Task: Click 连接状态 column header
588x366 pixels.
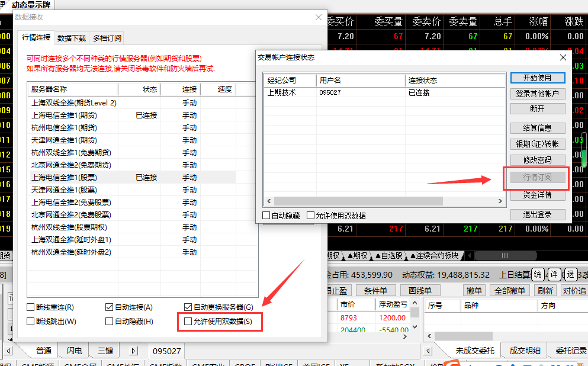Action: 455,81
